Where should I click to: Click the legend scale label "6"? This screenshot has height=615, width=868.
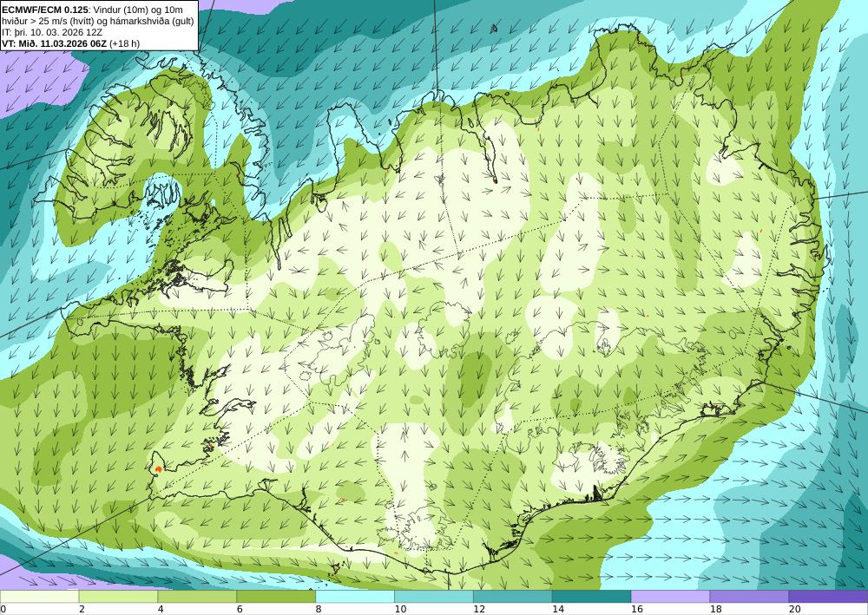point(240,610)
